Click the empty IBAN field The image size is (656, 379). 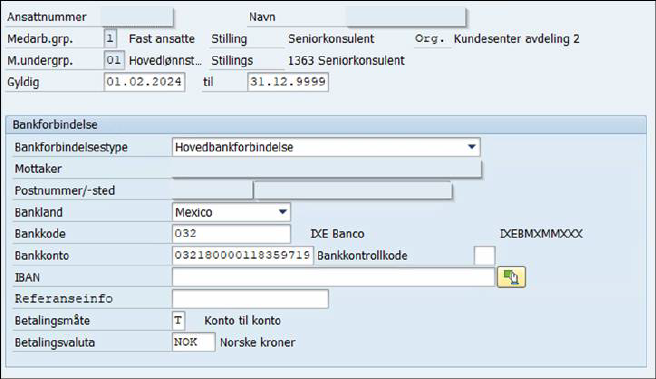coord(333,277)
